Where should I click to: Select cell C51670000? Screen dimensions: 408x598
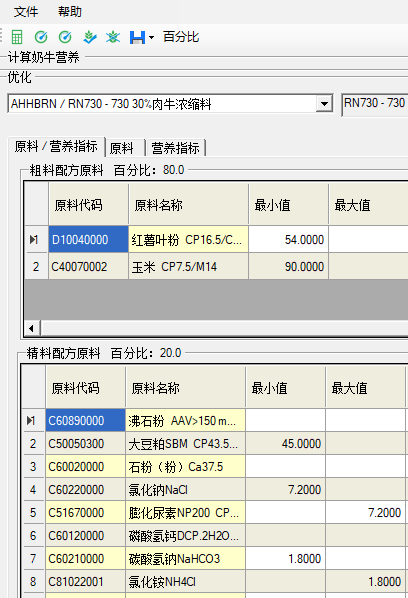pyautogui.click(x=85, y=513)
